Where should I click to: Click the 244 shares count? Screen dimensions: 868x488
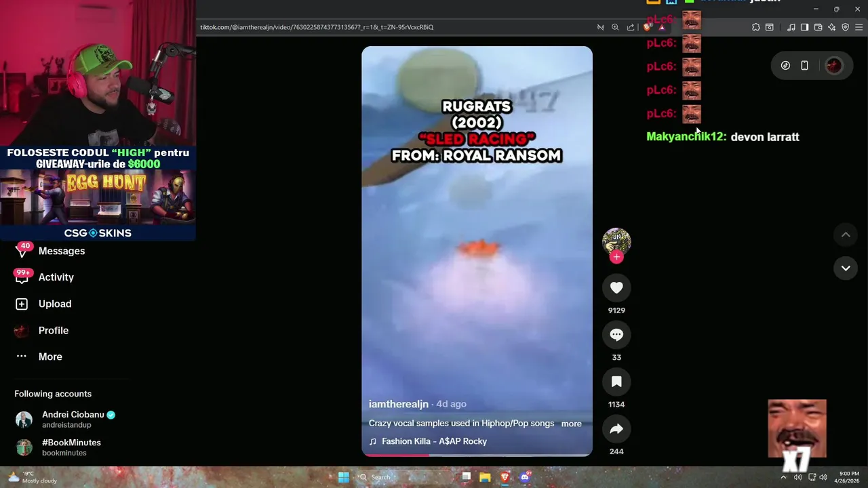[x=616, y=451]
